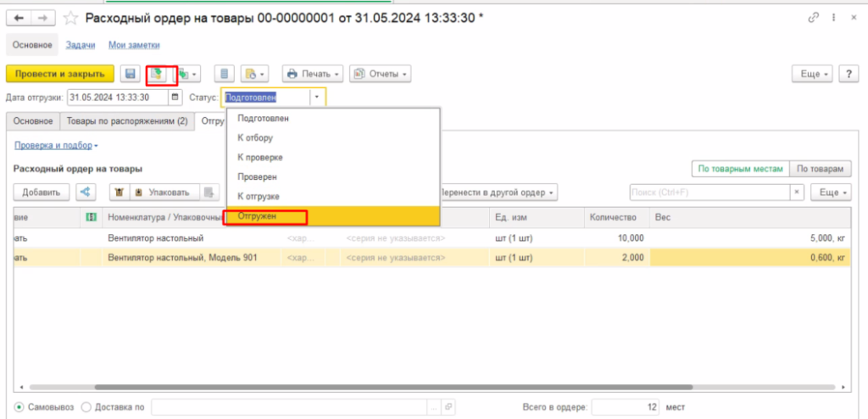
Task: Open the Мои заметки link
Action: click(x=135, y=45)
